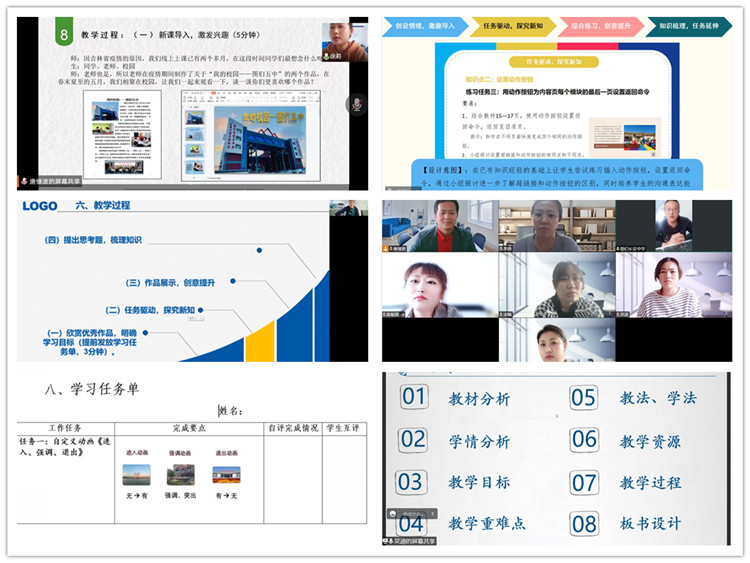Click the small webcam thumbnail above the black sidebar
The height and width of the screenshot is (563, 750).
(x=349, y=209)
